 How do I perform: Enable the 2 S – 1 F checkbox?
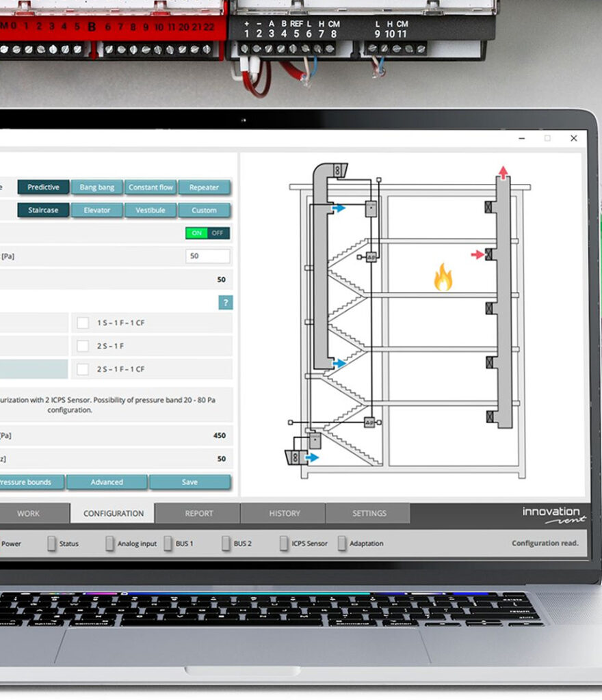click(83, 346)
